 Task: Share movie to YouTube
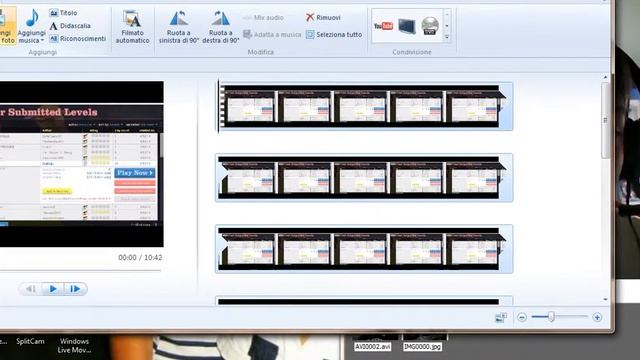click(383, 26)
